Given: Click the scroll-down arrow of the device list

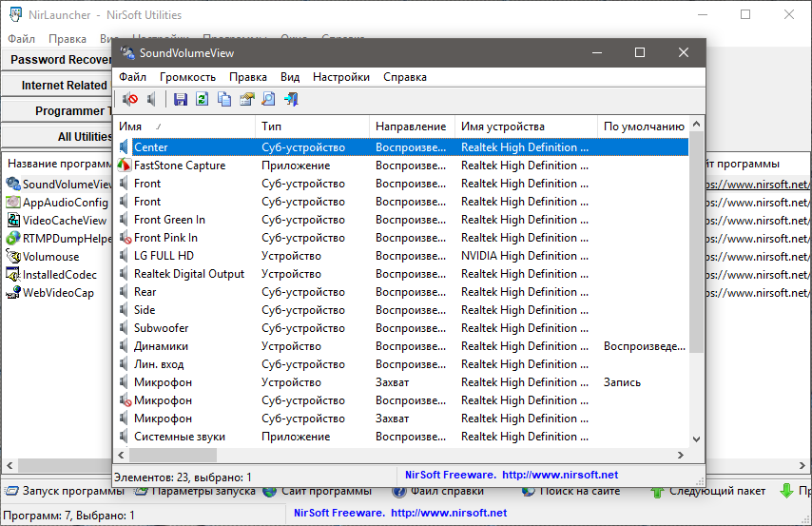Looking at the screenshot, I should coord(697,438).
